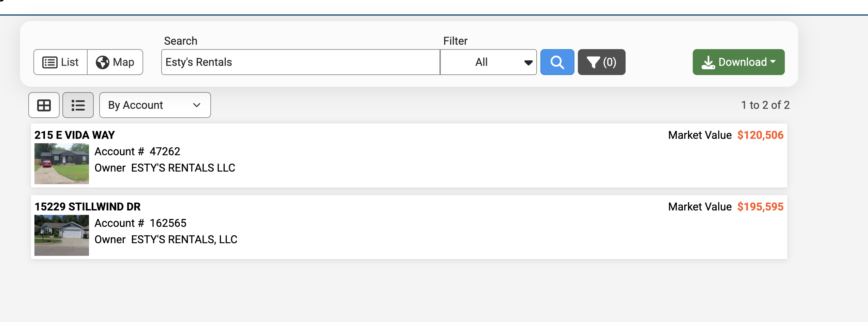Open the 215 E VIDA WAY house thumbnail
Screen dimensions: 868x322
(x=62, y=164)
